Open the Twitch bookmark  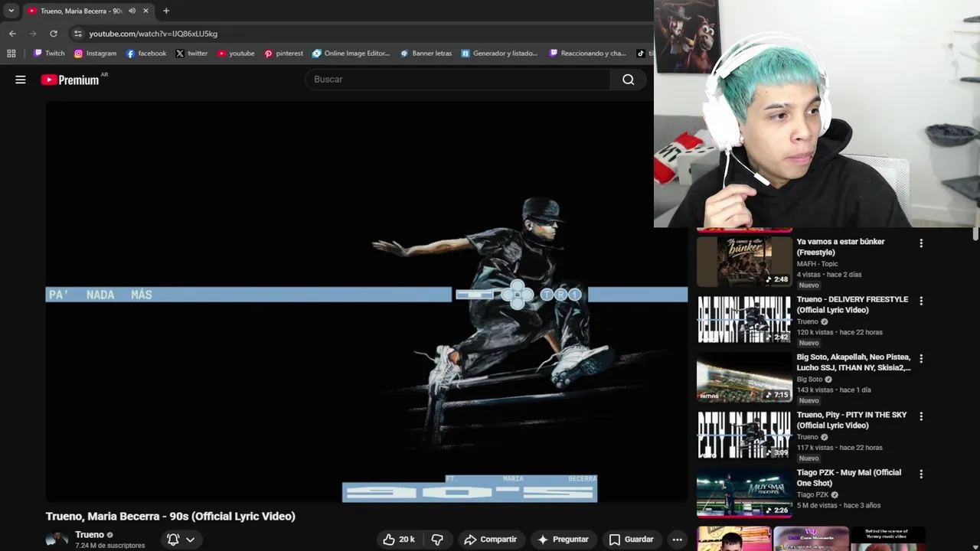[49, 54]
